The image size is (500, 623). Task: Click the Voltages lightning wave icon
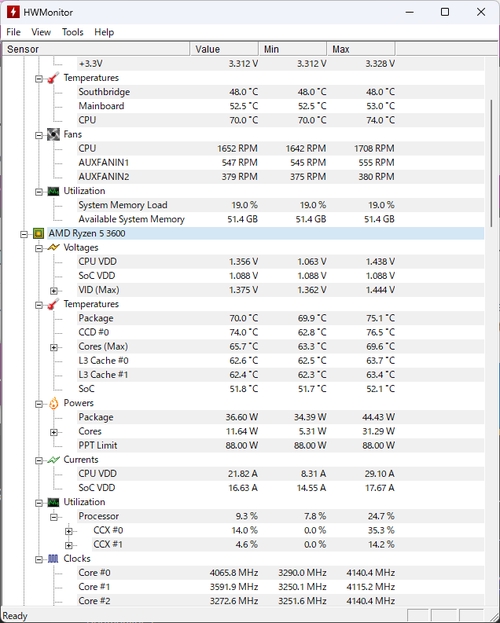(x=53, y=248)
